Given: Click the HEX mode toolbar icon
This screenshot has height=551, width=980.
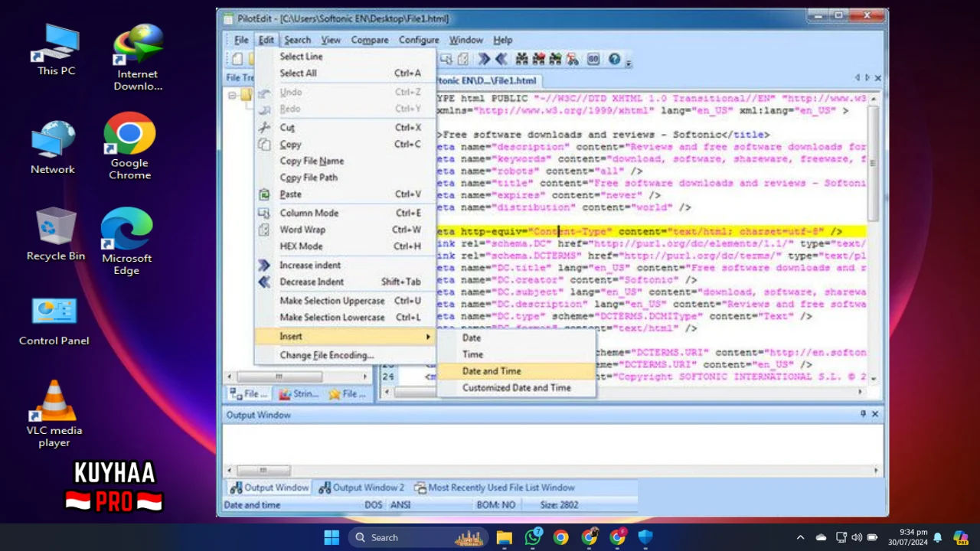Looking at the screenshot, I should 593,59.
